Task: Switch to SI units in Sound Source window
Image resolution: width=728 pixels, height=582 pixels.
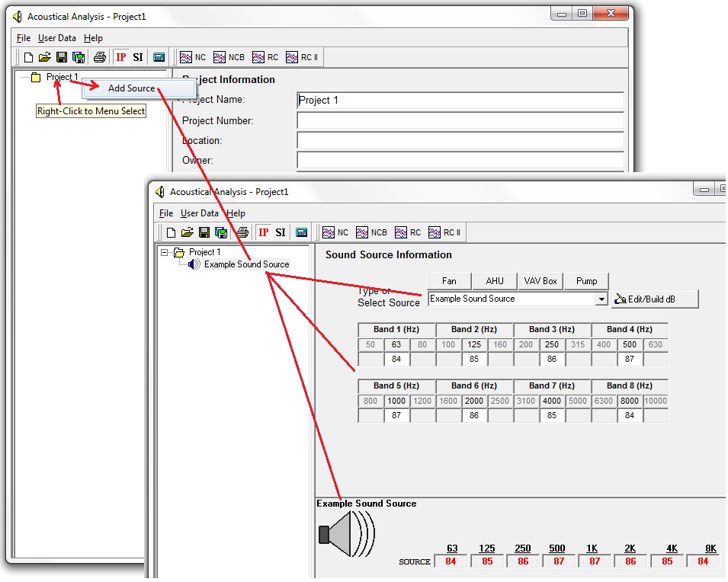Action: 281,232
